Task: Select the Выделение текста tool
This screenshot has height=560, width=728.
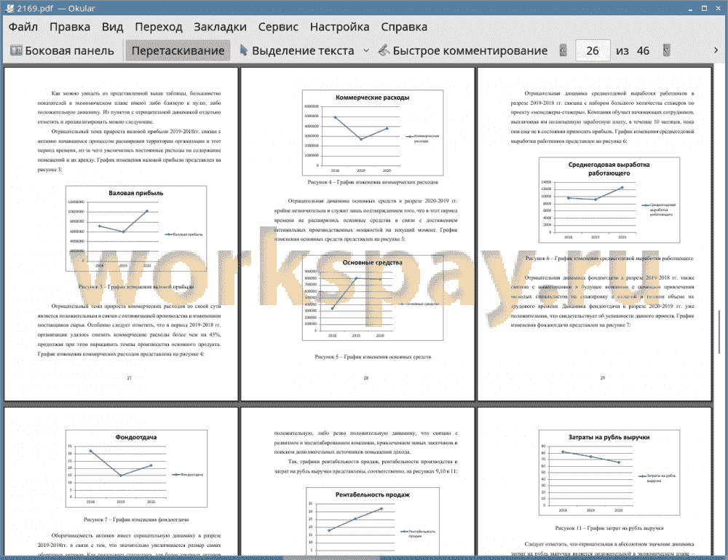Action: pos(297,51)
